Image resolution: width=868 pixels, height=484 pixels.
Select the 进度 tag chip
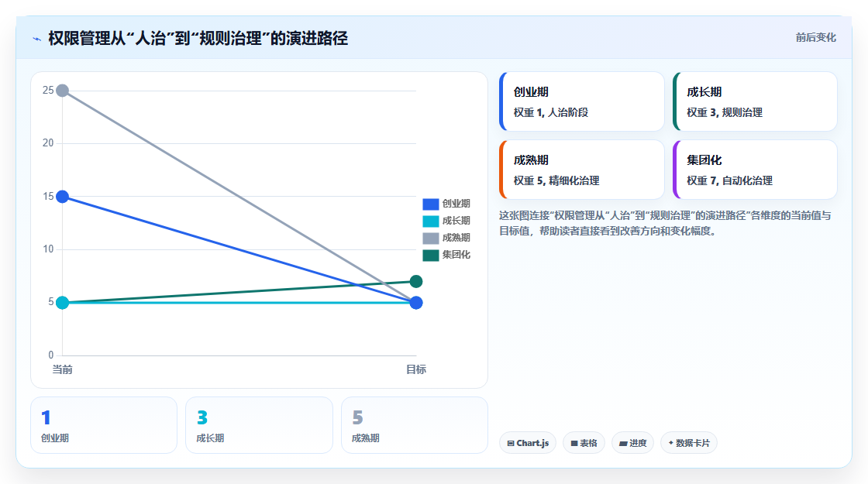pos(632,443)
